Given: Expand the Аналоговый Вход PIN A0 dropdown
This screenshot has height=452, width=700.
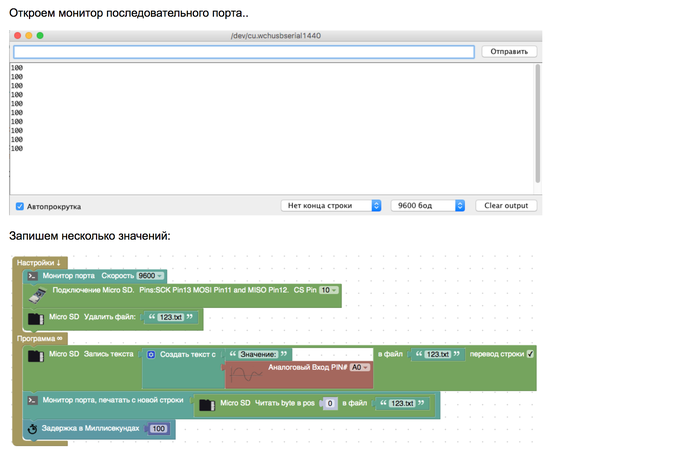Looking at the screenshot, I should tap(360, 367).
